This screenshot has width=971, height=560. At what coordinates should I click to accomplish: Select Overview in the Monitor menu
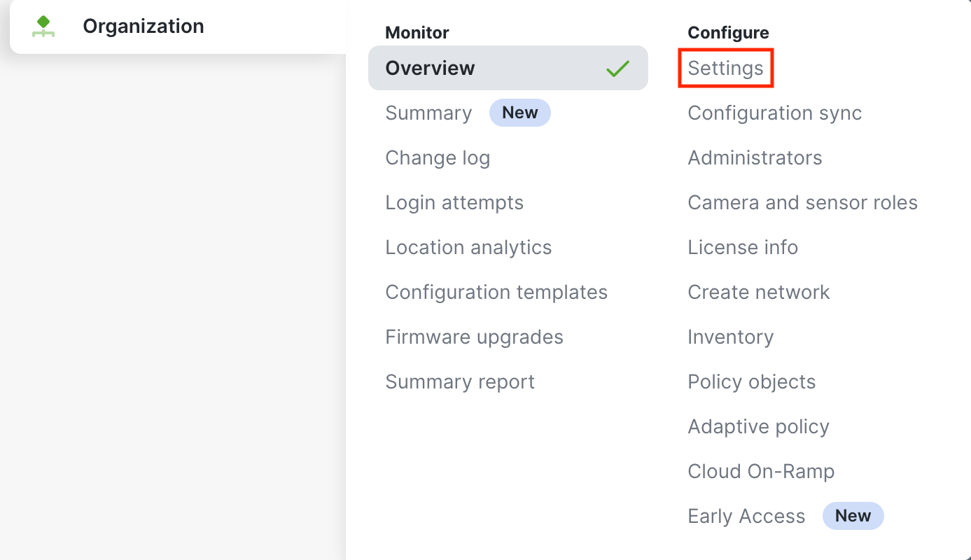430,69
